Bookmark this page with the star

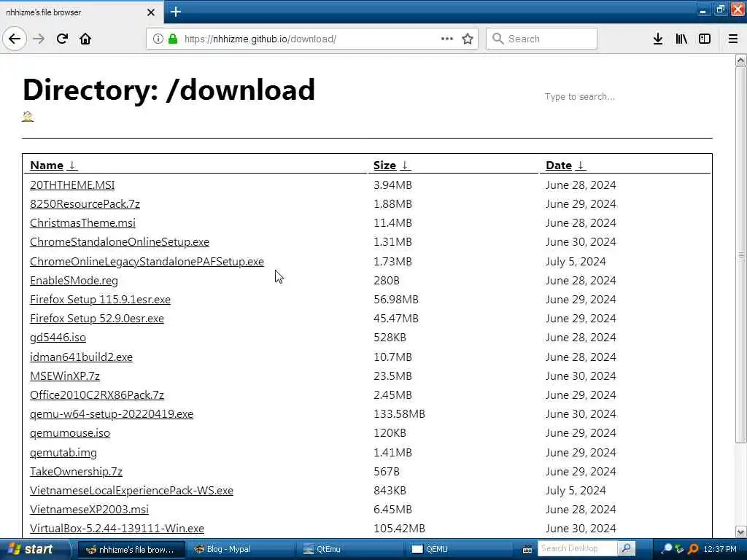pyautogui.click(x=468, y=39)
